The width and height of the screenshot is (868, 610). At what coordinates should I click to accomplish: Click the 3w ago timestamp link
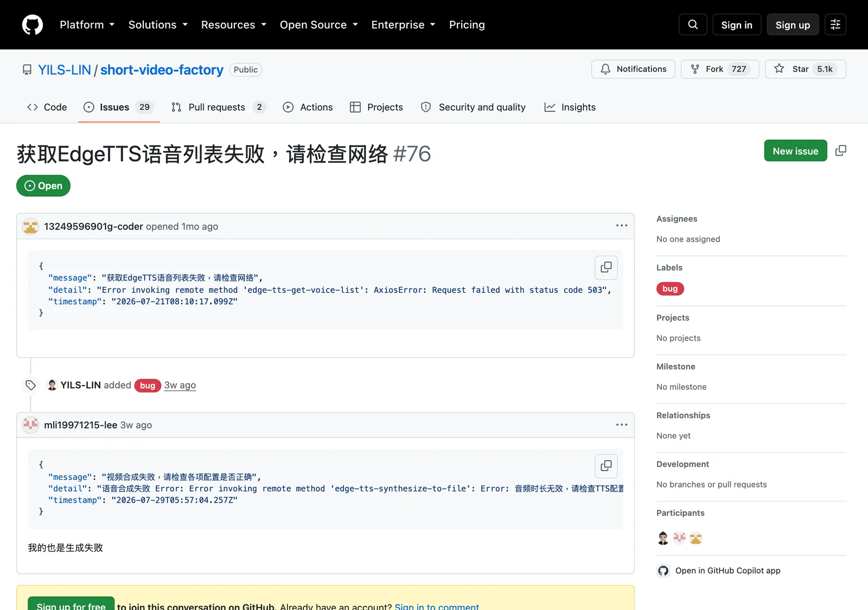pyautogui.click(x=180, y=385)
